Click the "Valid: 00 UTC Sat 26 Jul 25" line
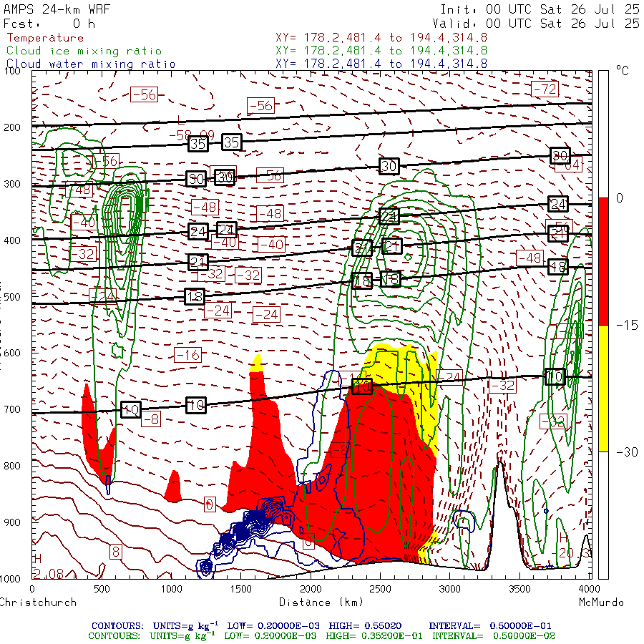Image resolution: width=644 pixels, height=644 pixels. pyautogui.click(x=536, y=24)
